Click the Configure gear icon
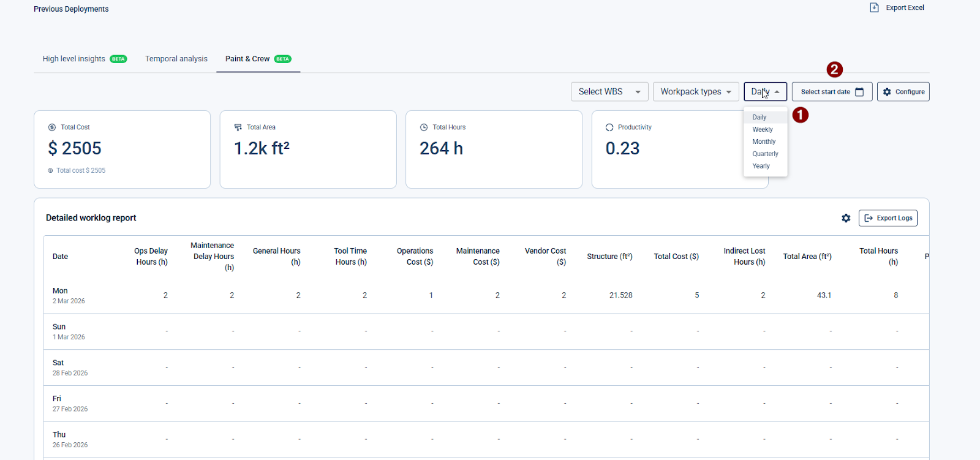Screen dimensions: 980x460 tap(887, 92)
